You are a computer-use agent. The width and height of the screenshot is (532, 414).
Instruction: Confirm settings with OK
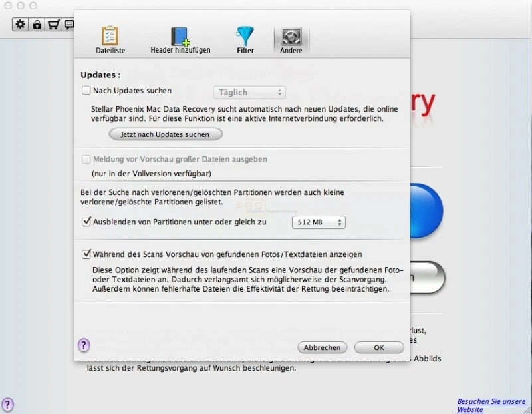(x=379, y=347)
